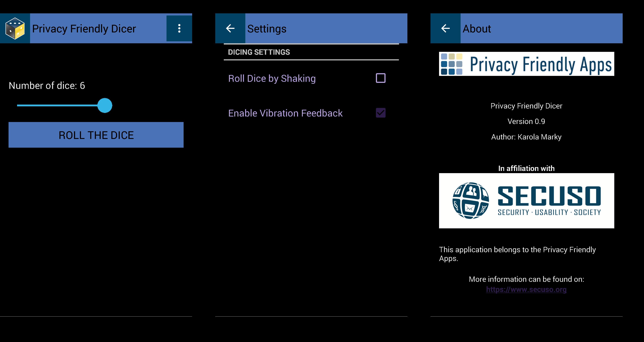Click the 'Privacy Friendly Dicer' toolbar title
Viewport: 644px width, 342px height.
click(x=84, y=29)
